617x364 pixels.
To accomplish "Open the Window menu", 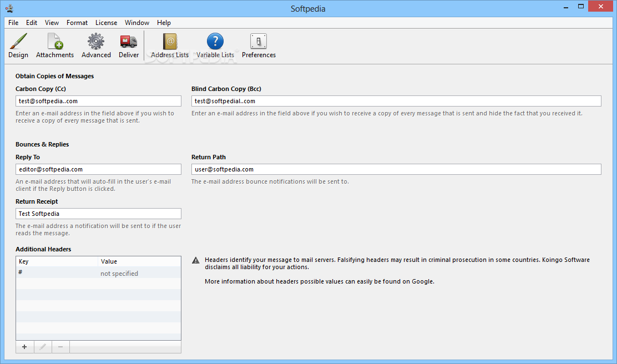I will click(x=137, y=22).
